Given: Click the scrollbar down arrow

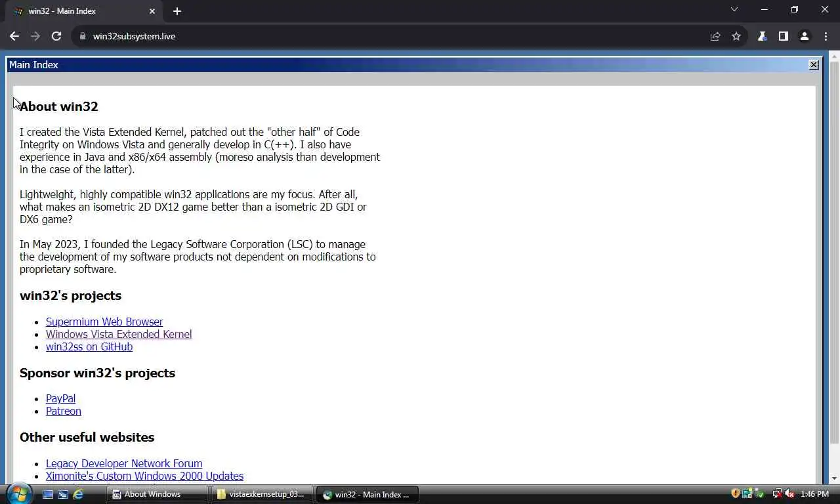Looking at the screenshot, I should [834, 478].
